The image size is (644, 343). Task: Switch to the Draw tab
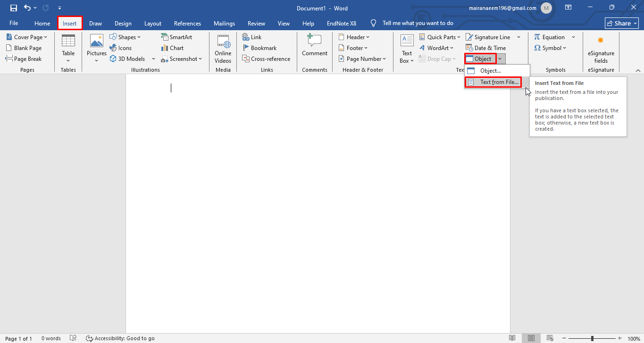tap(96, 24)
